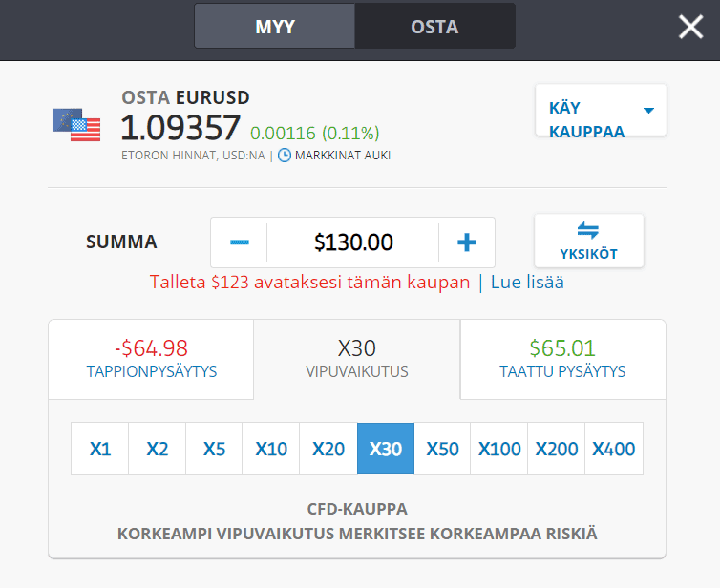Select X400 leverage

(x=613, y=449)
